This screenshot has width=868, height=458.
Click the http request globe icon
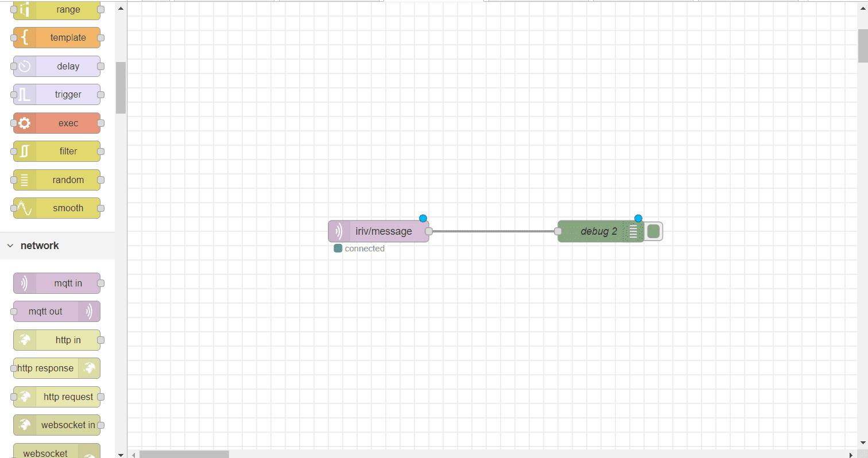point(24,397)
